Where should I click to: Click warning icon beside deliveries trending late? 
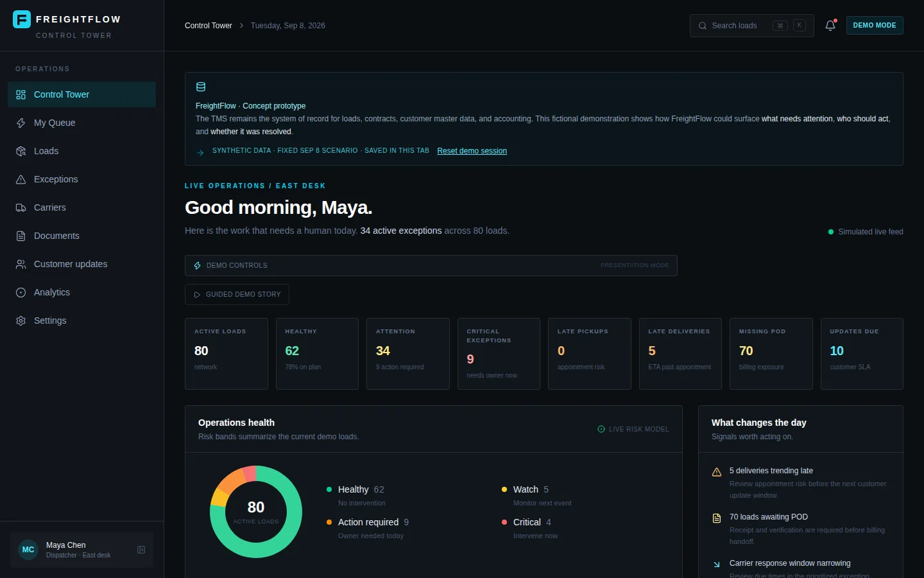(717, 472)
